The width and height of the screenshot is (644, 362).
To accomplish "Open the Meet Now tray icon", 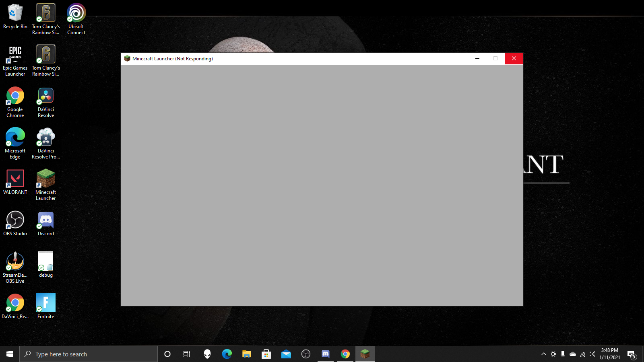I will 553,354.
